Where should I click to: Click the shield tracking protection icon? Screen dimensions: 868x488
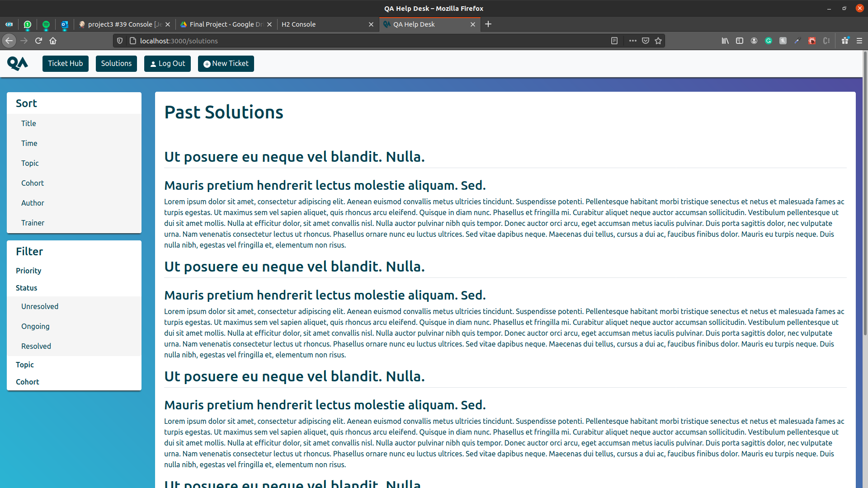coord(119,41)
